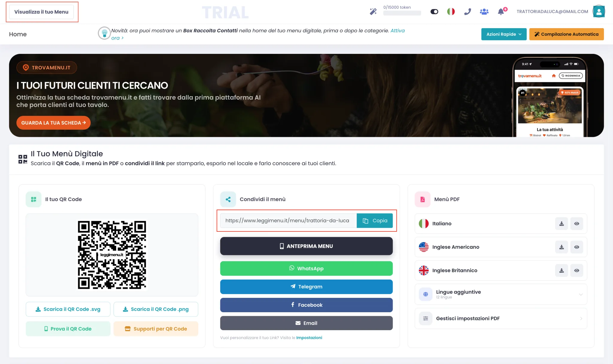The image size is (613, 364).
Task: Click the menu link URL field
Action: click(289, 221)
